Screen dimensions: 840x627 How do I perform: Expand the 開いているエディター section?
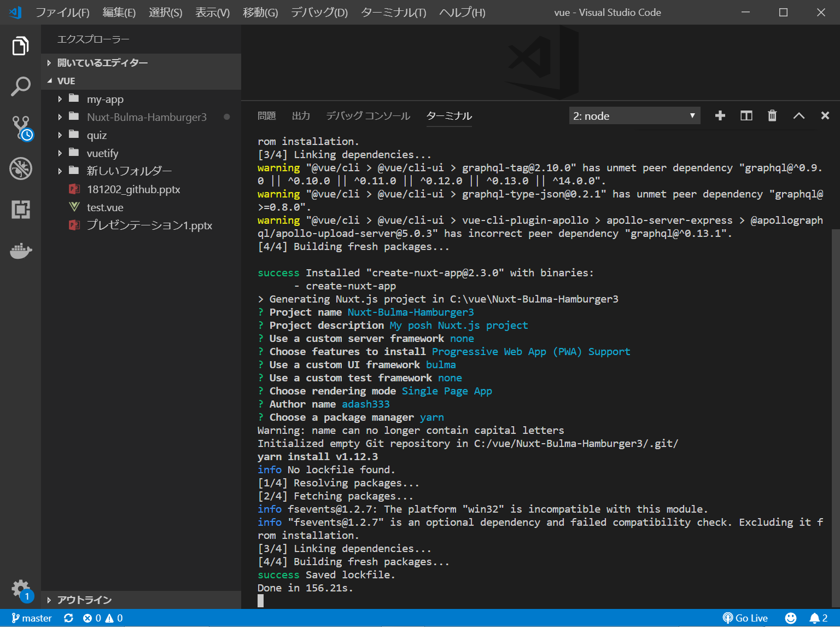point(102,63)
